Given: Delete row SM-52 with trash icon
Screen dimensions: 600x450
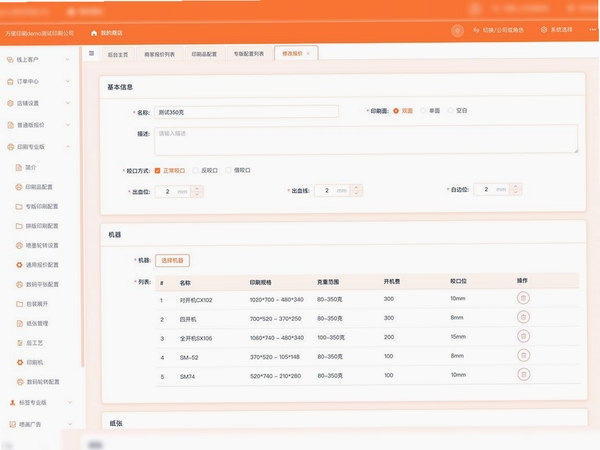Looking at the screenshot, I should 524,355.
